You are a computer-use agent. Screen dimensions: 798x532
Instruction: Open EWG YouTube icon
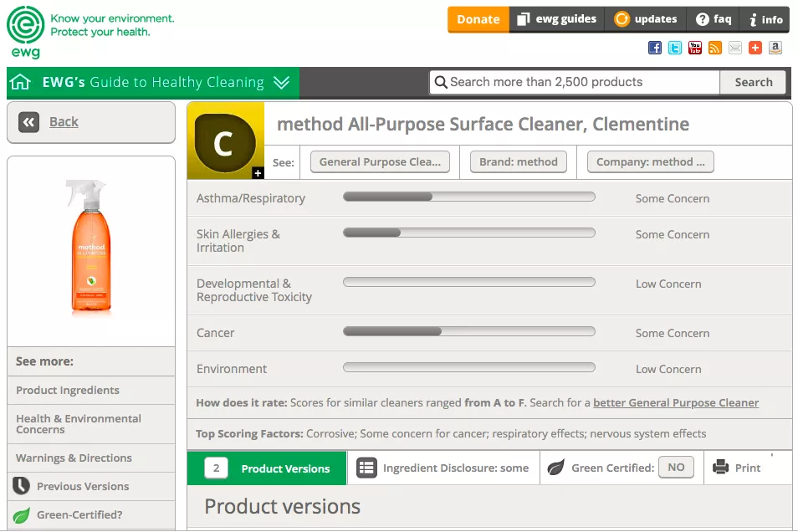[694, 48]
